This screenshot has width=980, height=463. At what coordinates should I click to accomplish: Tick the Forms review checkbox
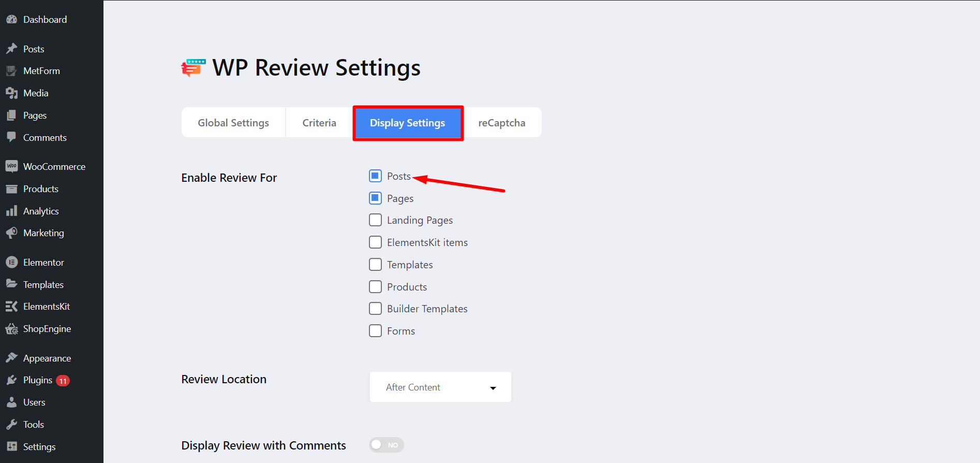click(x=375, y=331)
